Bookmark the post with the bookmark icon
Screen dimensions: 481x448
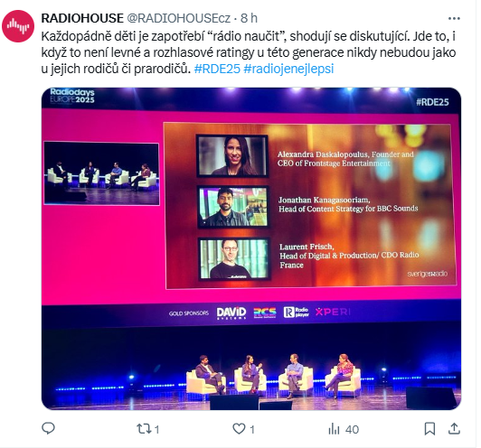[429, 429]
